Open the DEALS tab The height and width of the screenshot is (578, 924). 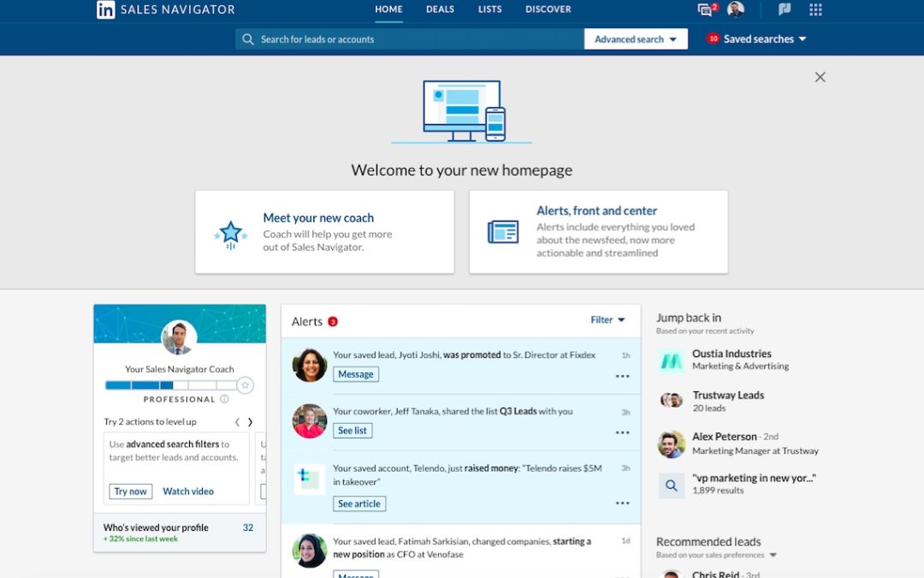[441, 9]
